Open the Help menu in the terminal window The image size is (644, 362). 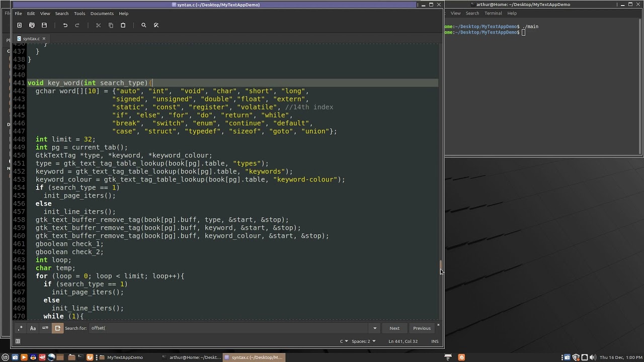512,14
